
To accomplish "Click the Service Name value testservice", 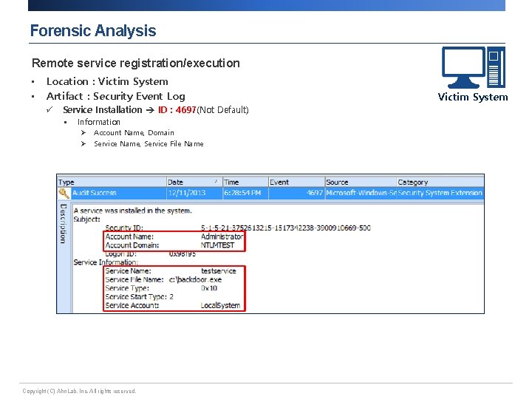I will (x=219, y=270).
